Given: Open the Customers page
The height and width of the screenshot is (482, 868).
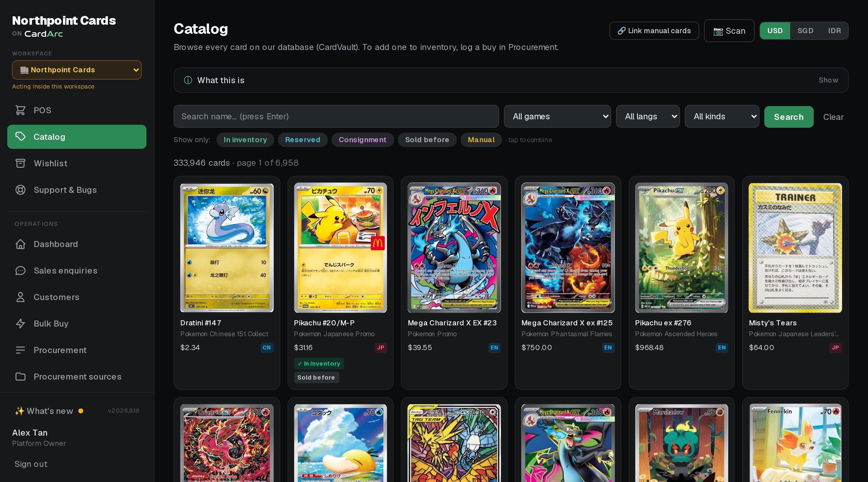Looking at the screenshot, I should coord(77,297).
